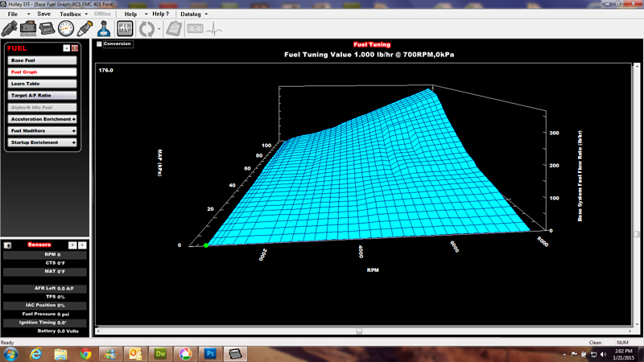
Task: Click the sync arrows toolbar icon
Action: (x=147, y=29)
